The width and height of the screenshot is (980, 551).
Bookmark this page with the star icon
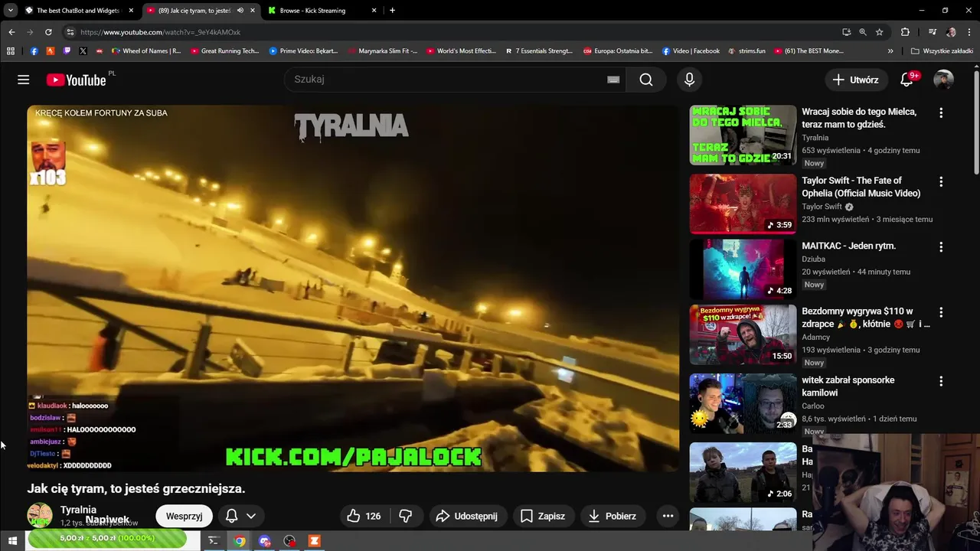click(880, 32)
